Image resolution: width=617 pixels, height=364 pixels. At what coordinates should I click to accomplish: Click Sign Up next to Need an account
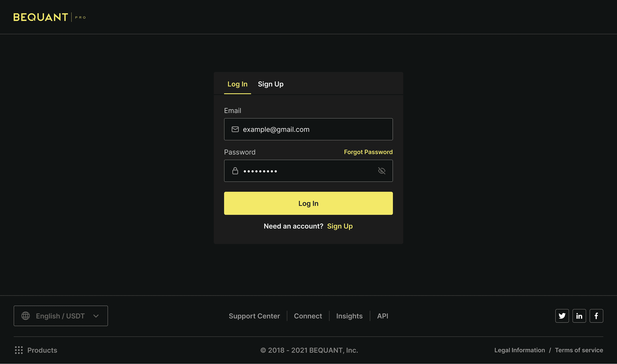click(340, 226)
